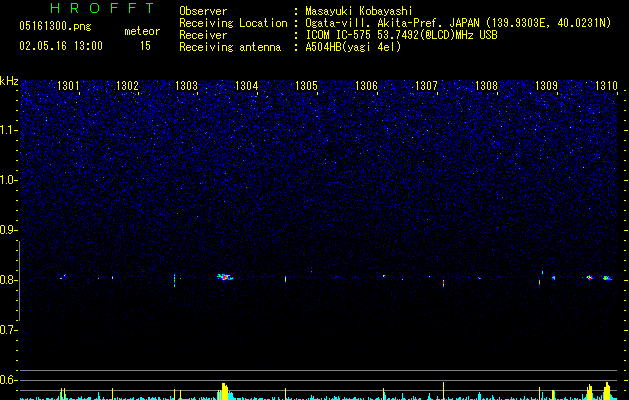Click the Receiving antenna label

click(x=230, y=47)
